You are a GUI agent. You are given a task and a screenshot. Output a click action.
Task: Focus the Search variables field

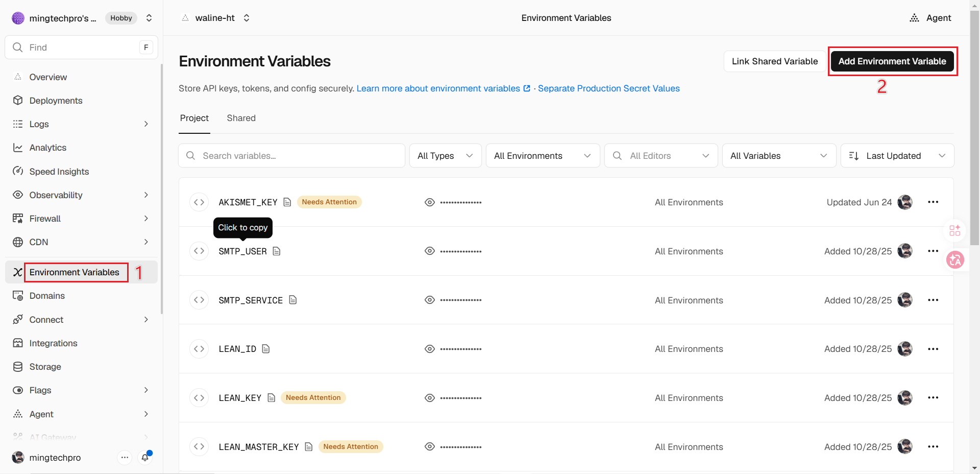pyautogui.click(x=291, y=156)
